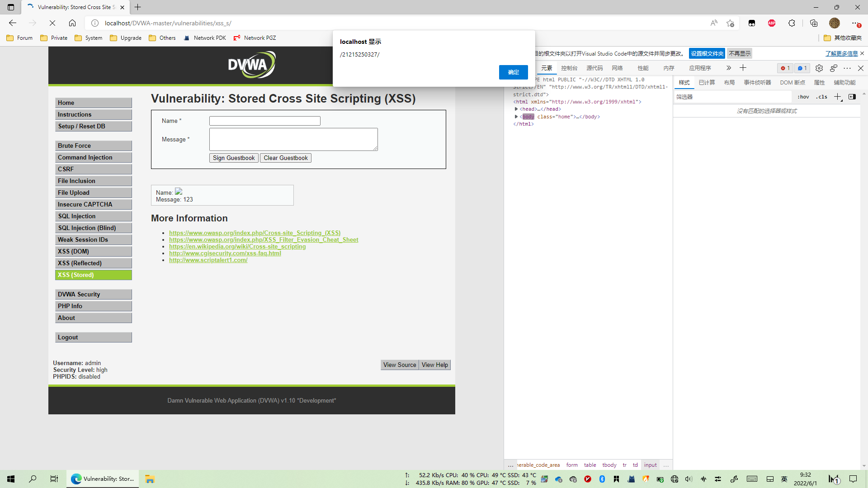
Task: Click 设置根文件夹 button in DevTools banner
Action: pyautogui.click(x=707, y=53)
